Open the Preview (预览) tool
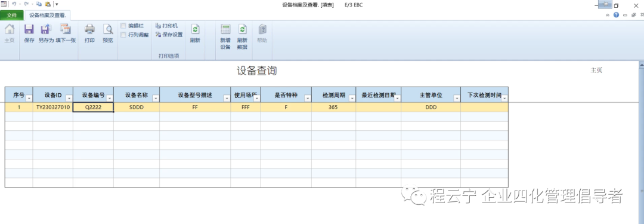The width and height of the screenshot is (644, 224). tap(107, 30)
